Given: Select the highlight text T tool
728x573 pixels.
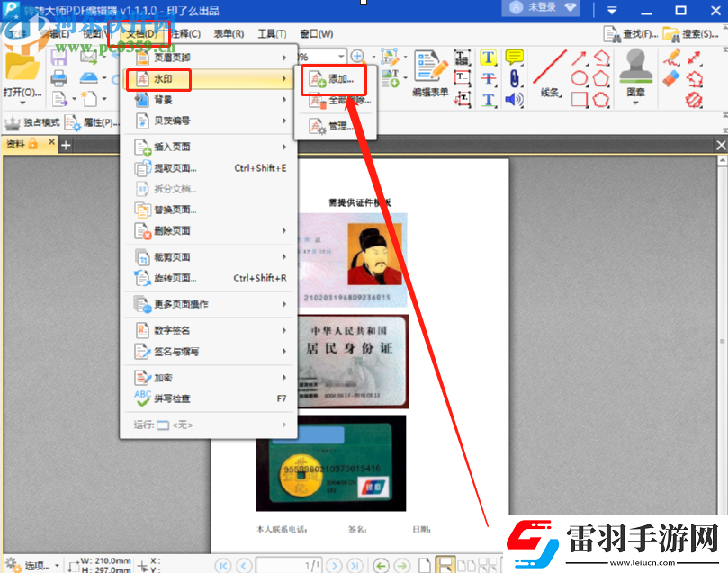Looking at the screenshot, I should tap(488, 58).
